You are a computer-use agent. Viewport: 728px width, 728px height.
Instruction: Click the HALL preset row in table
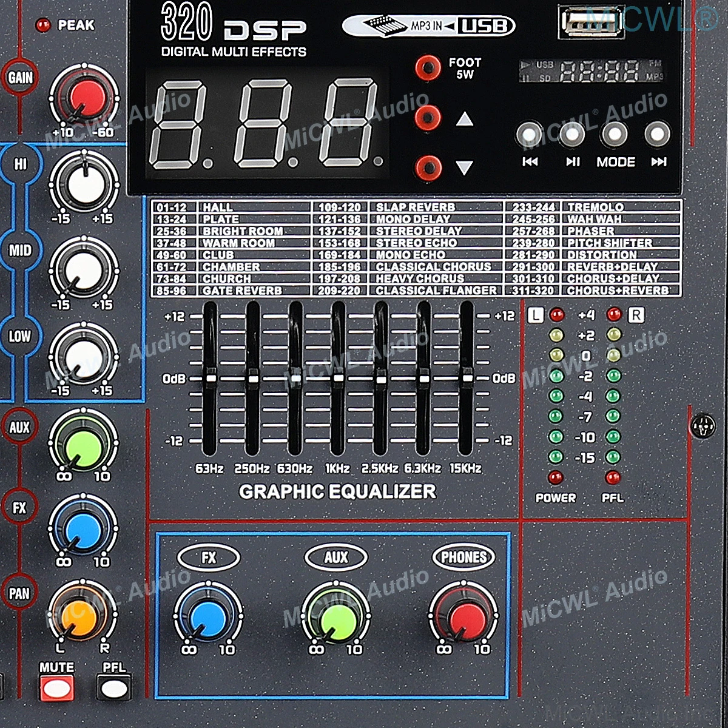[x=231, y=207]
